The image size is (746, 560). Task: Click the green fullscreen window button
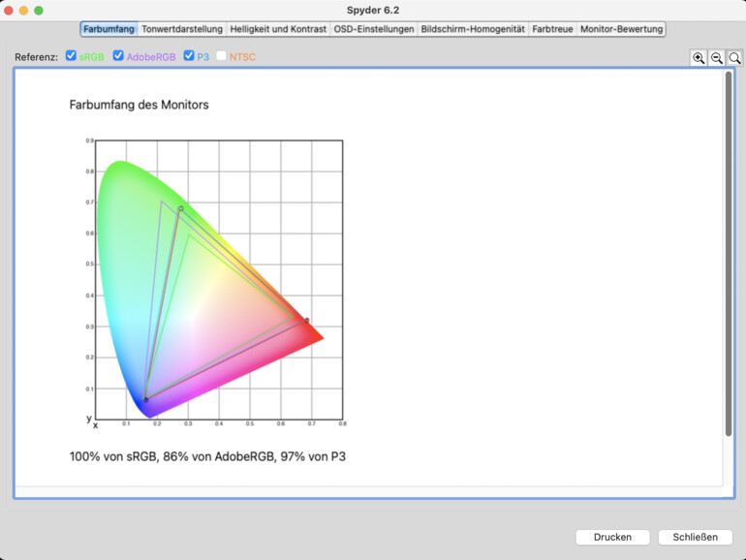point(39,10)
